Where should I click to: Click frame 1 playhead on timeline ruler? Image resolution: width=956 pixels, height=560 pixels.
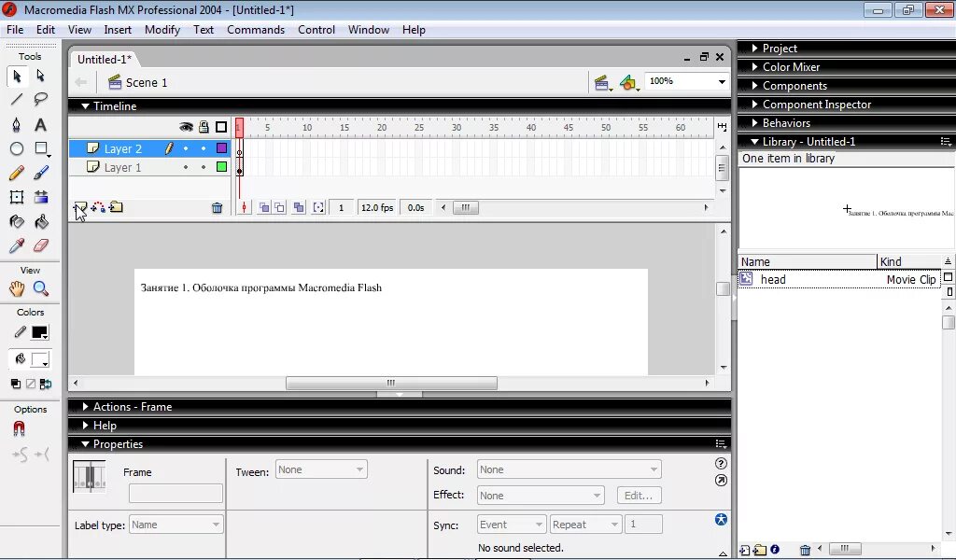(x=239, y=127)
